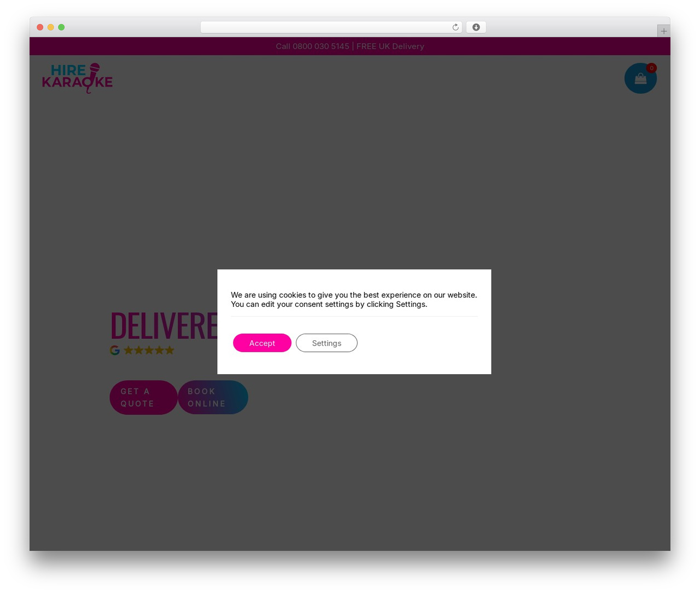
Task: Click the Hire Karaoke logo
Action: point(77,78)
